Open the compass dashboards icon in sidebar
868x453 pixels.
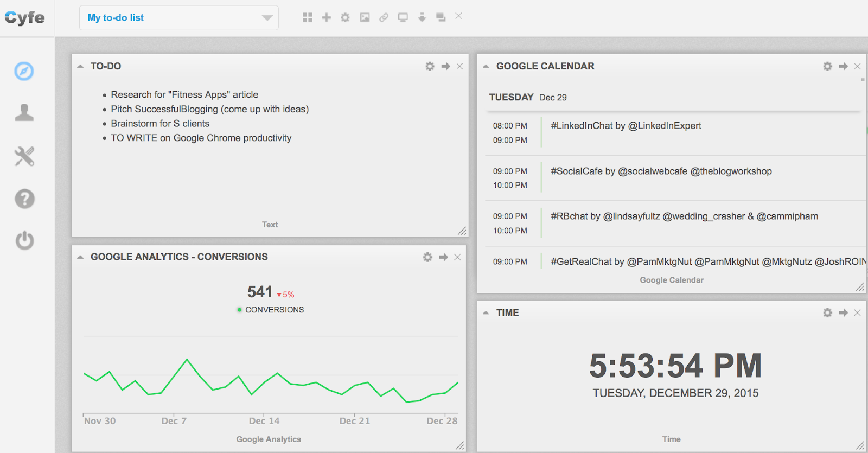24,71
